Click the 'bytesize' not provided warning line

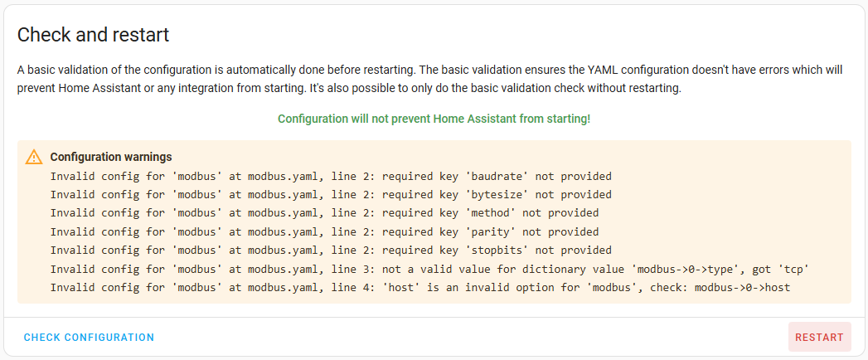[331, 195]
